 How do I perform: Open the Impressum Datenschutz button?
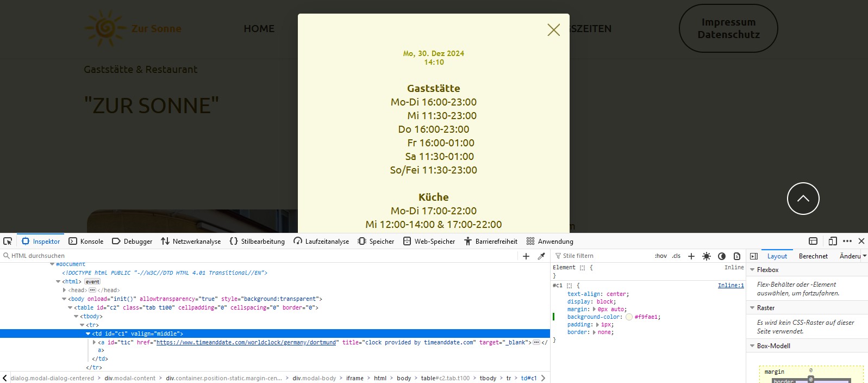(728, 28)
